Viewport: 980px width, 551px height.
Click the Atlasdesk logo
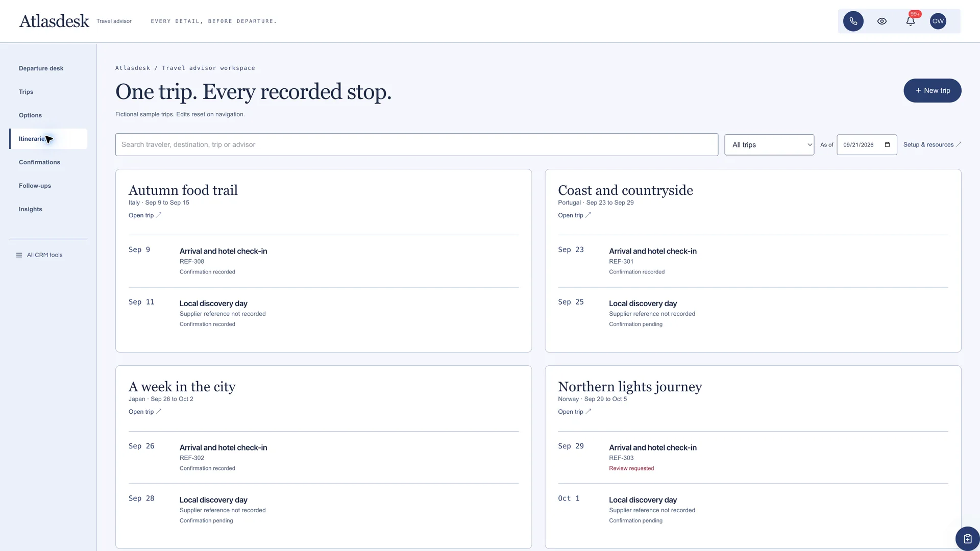tap(54, 21)
